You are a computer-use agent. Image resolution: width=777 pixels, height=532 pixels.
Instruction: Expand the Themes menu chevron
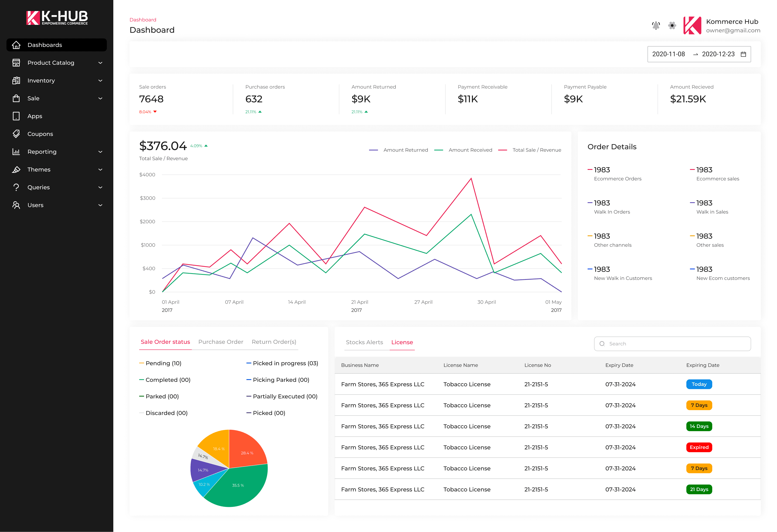[100, 169]
